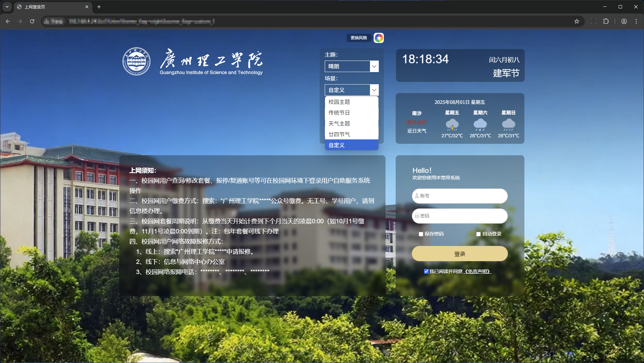The image size is (644, 363).
Task: Open Chrome's three-dot menu
Action: click(x=636, y=21)
